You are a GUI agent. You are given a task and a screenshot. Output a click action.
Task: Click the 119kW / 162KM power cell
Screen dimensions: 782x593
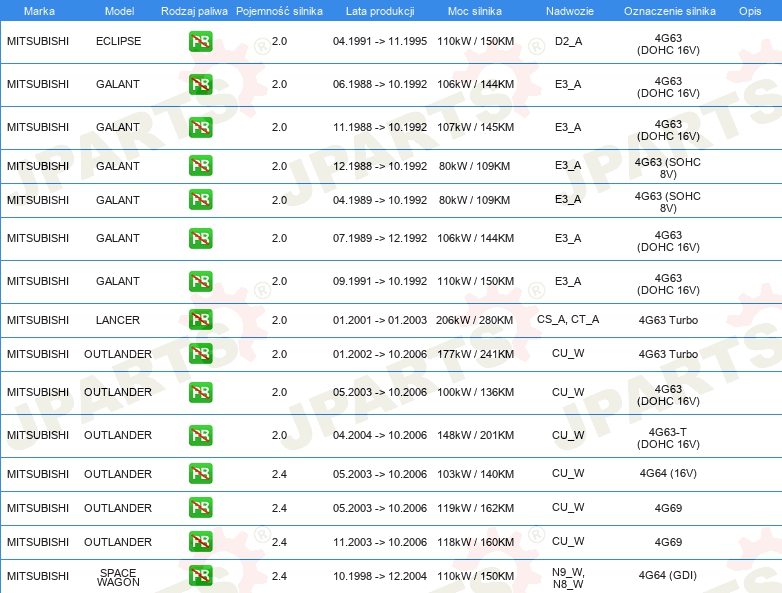(x=475, y=508)
